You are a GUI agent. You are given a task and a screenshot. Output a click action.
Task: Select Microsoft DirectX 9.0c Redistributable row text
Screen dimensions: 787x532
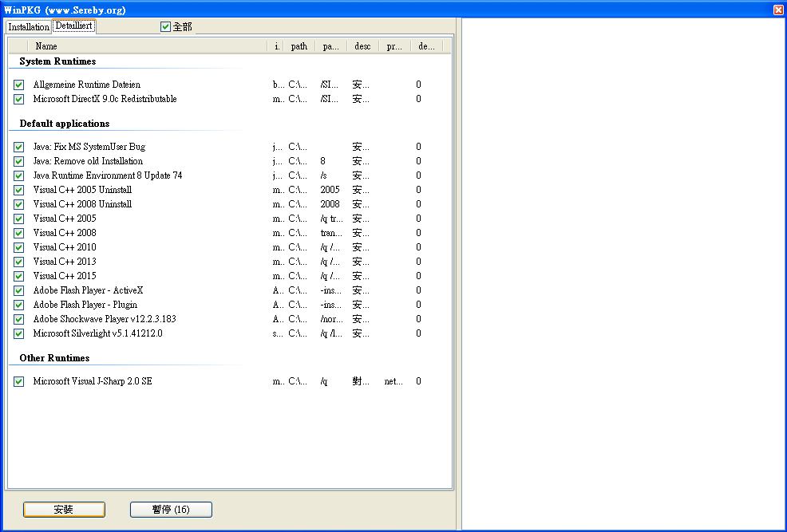105,99
